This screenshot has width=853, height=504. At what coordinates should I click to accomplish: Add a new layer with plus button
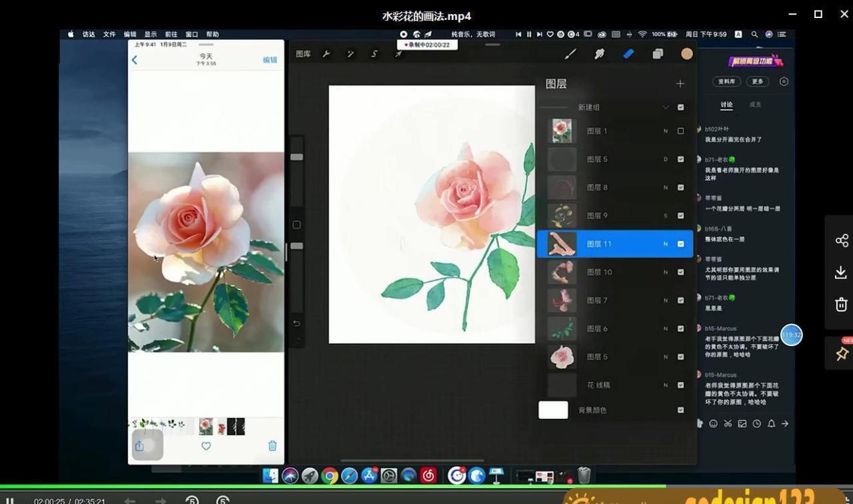click(680, 83)
